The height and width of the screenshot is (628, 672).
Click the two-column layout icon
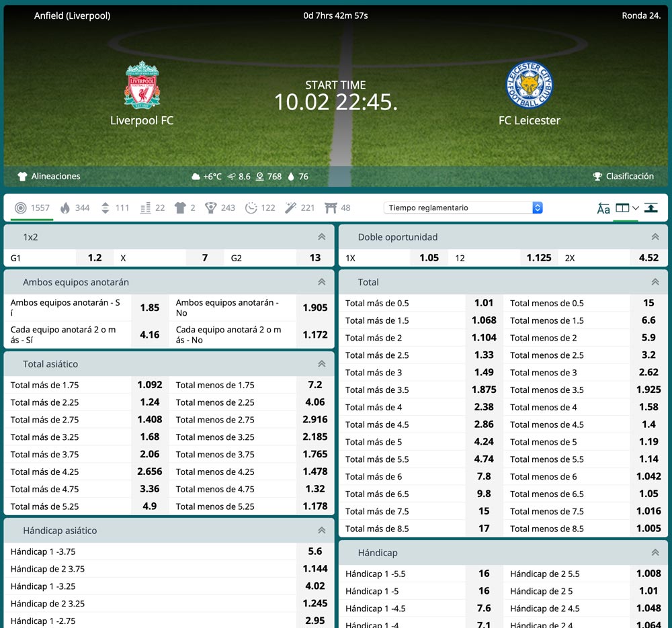pos(622,208)
